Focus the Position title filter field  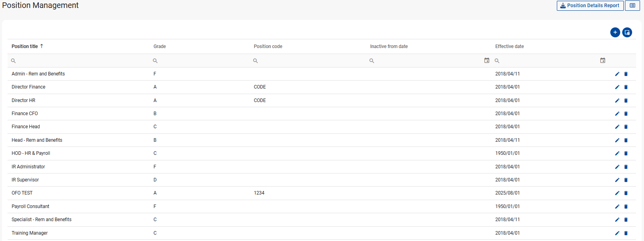[79, 61]
